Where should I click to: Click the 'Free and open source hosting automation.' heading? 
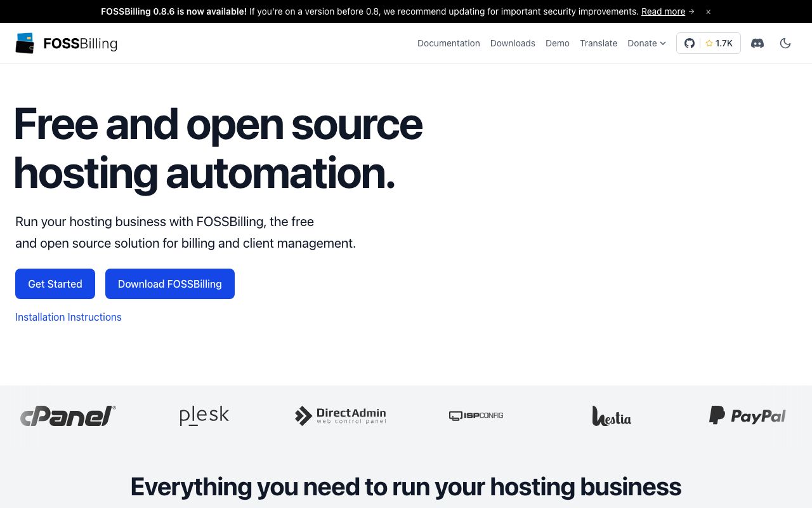point(218,149)
